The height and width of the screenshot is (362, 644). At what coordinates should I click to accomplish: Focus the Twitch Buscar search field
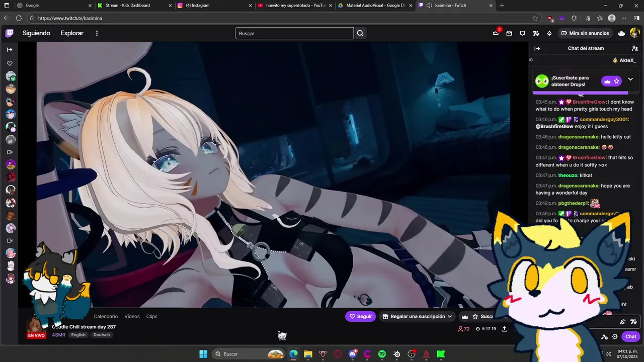pos(294,33)
